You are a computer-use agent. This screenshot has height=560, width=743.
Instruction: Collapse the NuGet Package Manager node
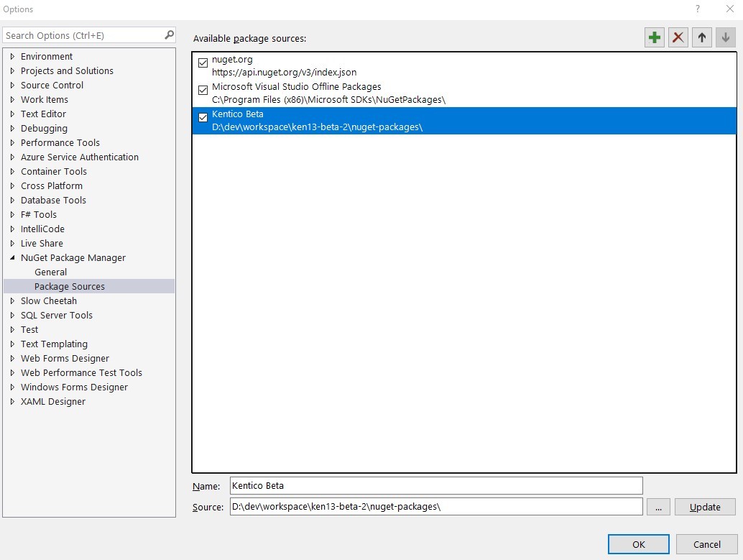click(x=12, y=257)
